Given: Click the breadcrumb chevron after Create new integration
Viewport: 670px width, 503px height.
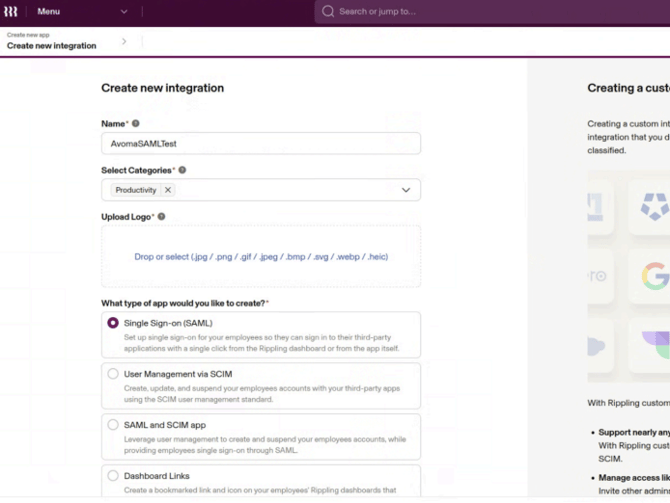Looking at the screenshot, I should pos(124,41).
